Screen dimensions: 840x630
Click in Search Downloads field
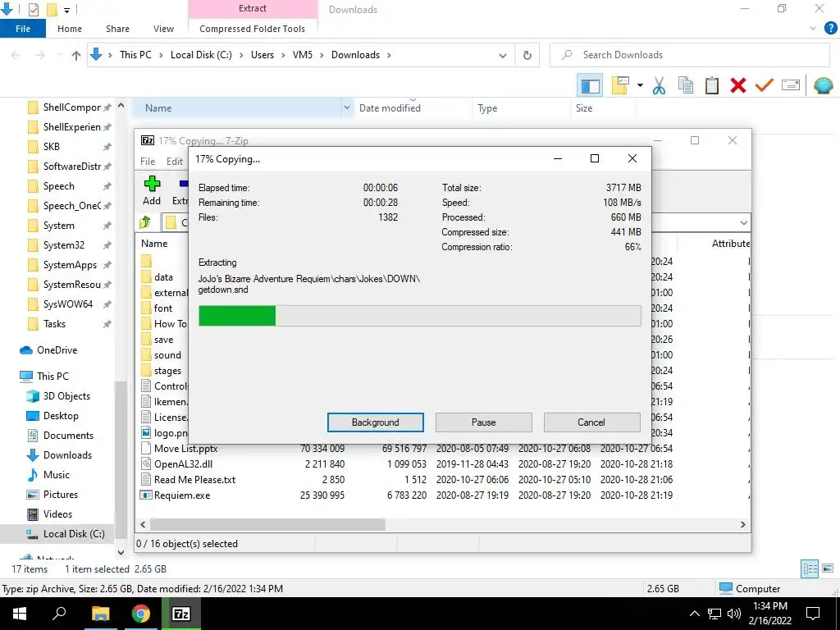click(690, 55)
